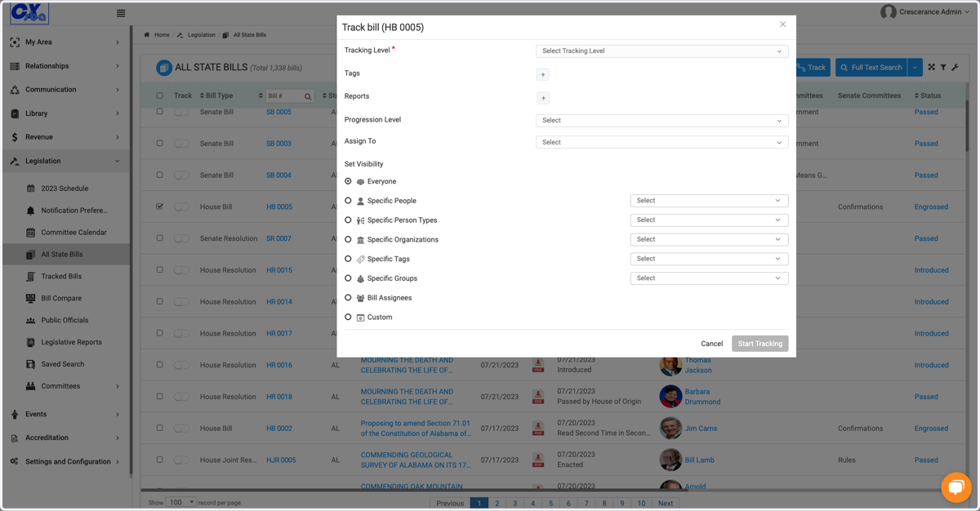Viewport: 980px width, 511px height.
Task: Click the home icon in breadcrumb
Action: pyautogui.click(x=147, y=35)
